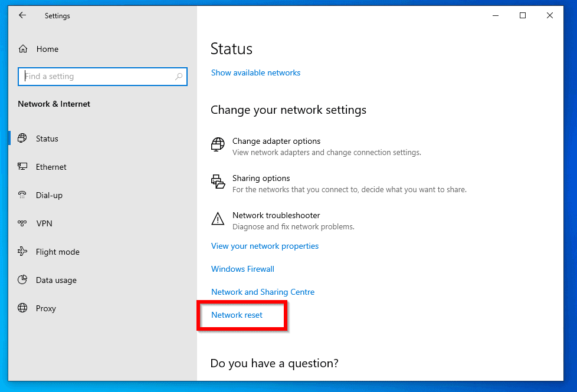Image resolution: width=577 pixels, height=392 pixels.
Task: Launch the Network troubleshooter
Action: pyautogui.click(x=283, y=220)
